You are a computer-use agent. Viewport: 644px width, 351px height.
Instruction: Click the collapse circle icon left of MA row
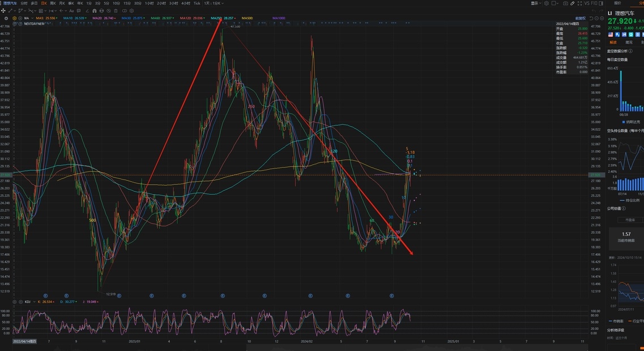click(6, 18)
